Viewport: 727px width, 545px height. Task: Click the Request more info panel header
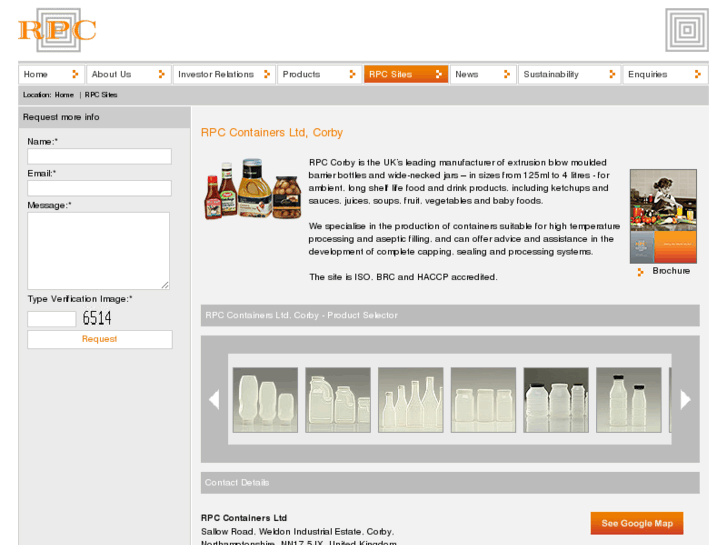pyautogui.click(x=104, y=117)
